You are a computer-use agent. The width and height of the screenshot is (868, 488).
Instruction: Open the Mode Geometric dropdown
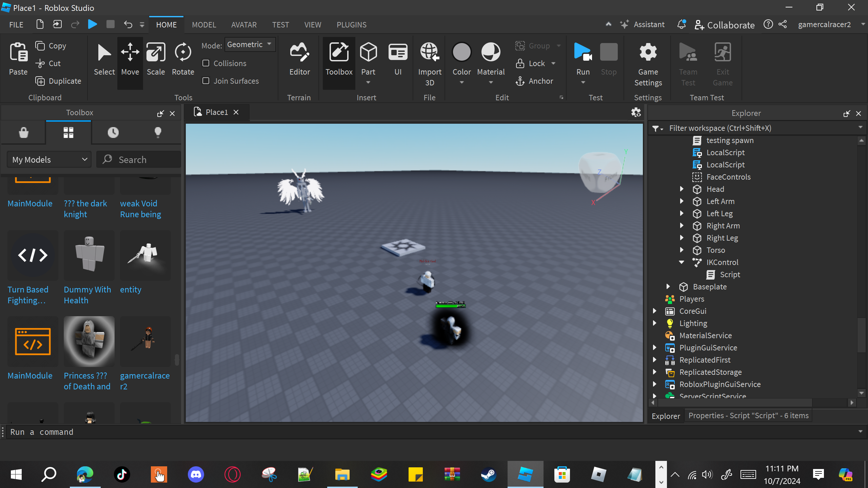(x=250, y=44)
